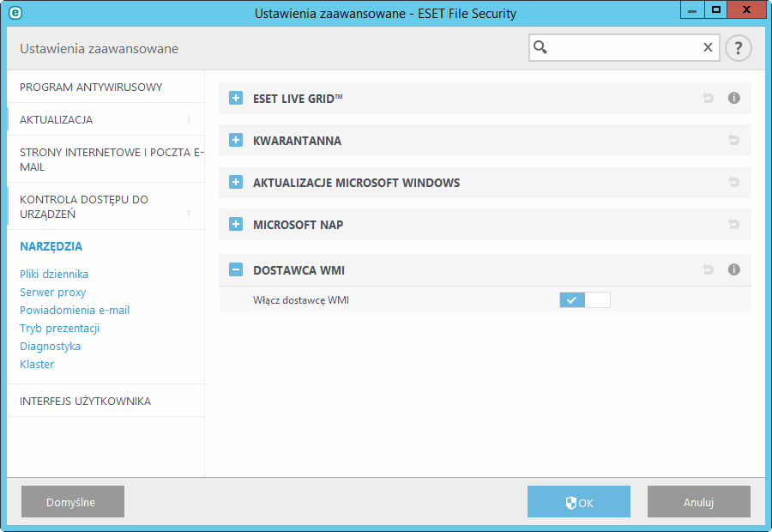The image size is (772, 532).
Task: Open Strony internetowe i poczta e-mail category
Action: (106, 160)
